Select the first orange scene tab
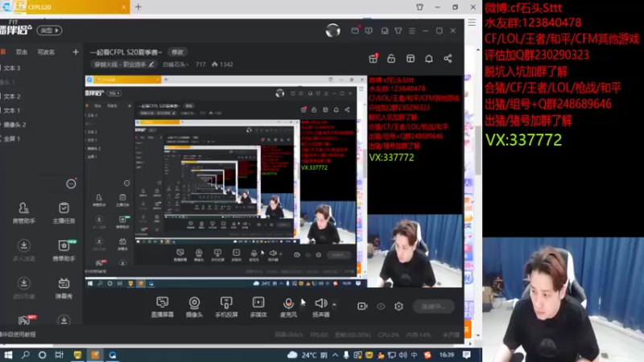This screenshot has width=644, height=362. (x=2, y=52)
